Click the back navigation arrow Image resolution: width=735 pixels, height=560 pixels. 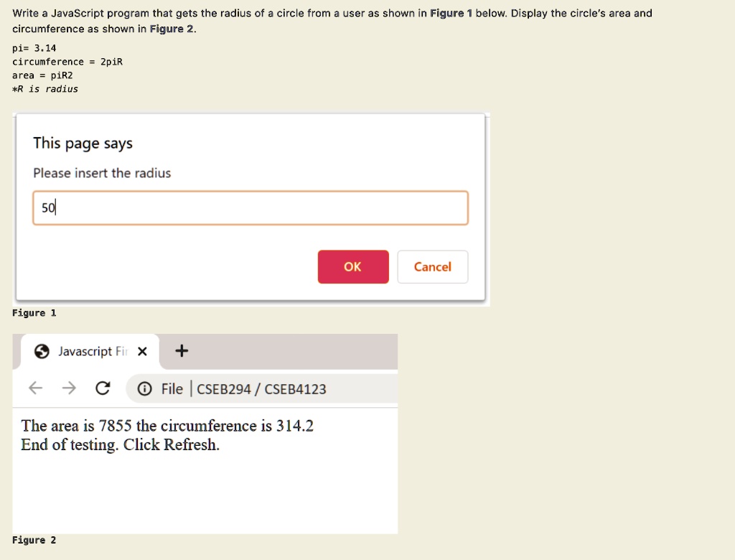point(34,388)
